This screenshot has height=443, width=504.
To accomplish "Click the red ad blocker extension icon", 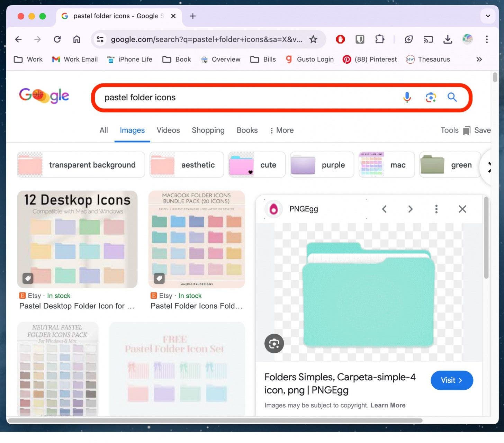I will pyautogui.click(x=340, y=39).
